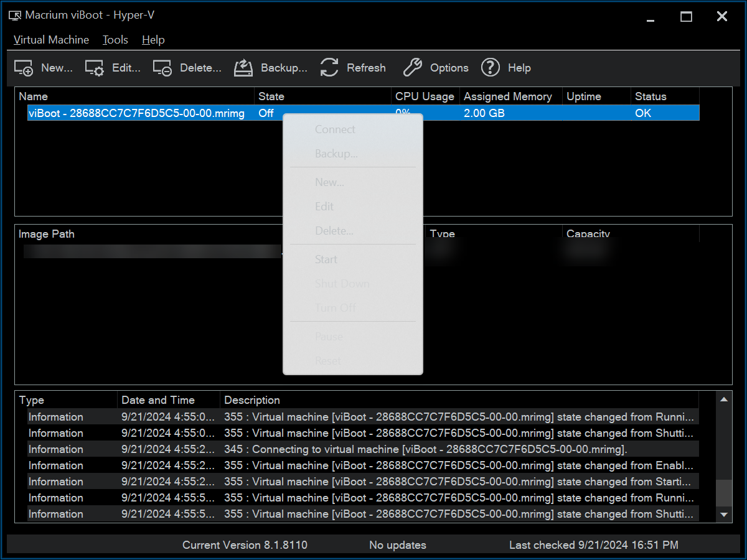747x560 pixels.
Task: Click the log scrollbar down arrow
Action: [x=723, y=515]
